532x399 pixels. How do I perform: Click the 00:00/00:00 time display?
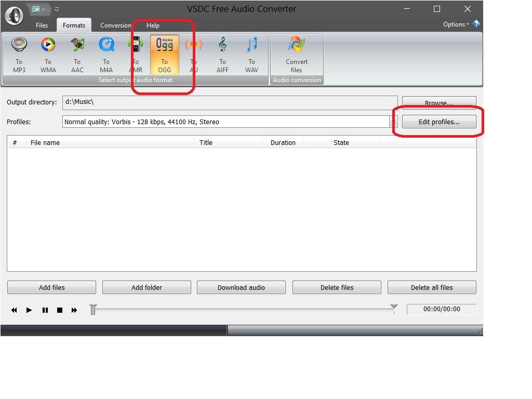tap(442, 309)
